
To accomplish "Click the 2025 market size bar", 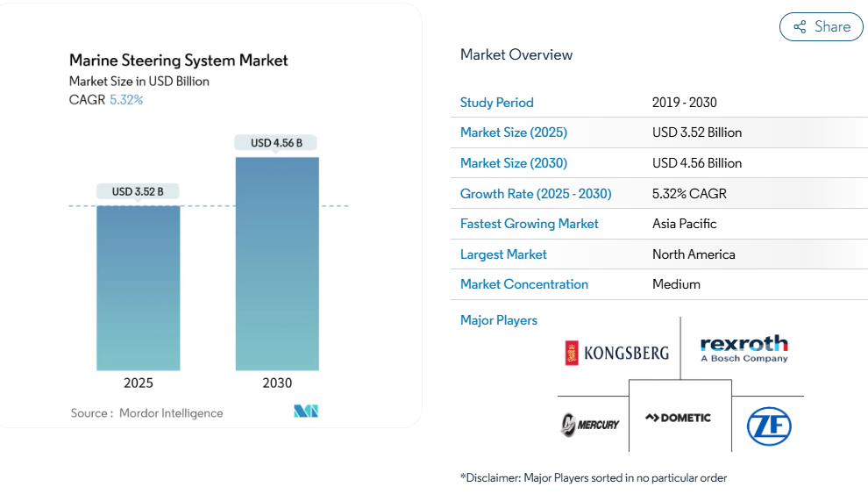I will click(139, 288).
